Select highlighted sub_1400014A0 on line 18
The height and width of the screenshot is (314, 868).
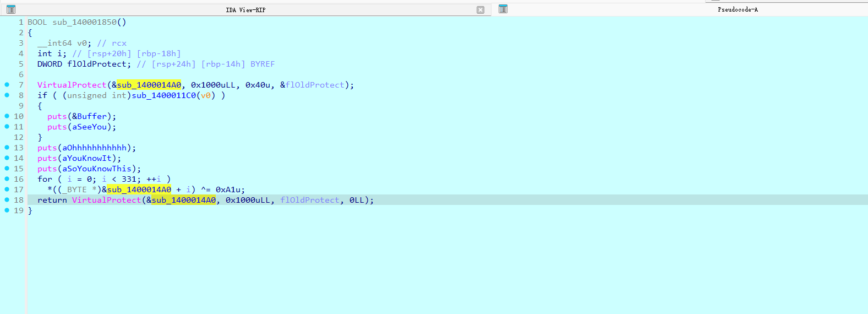tap(183, 200)
